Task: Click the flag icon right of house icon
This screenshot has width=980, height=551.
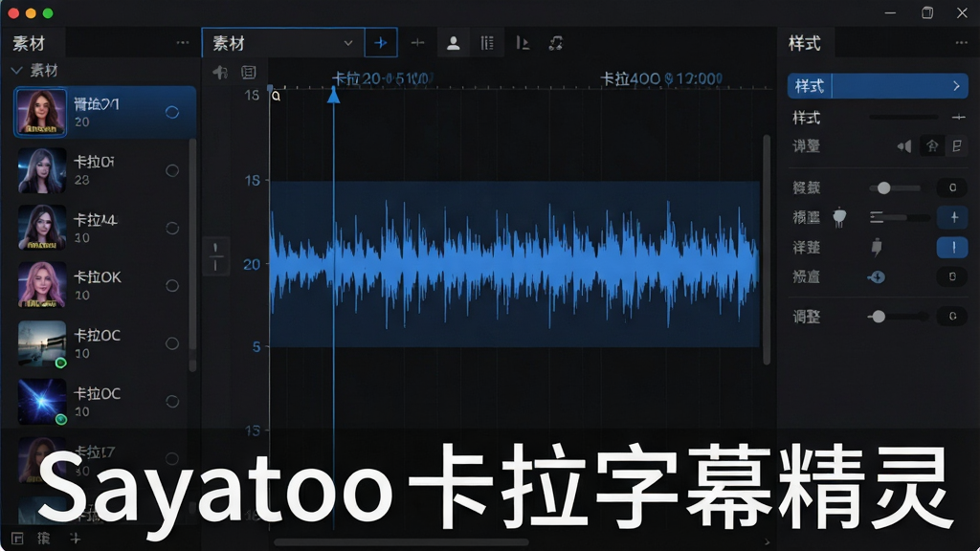Action: [957, 146]
